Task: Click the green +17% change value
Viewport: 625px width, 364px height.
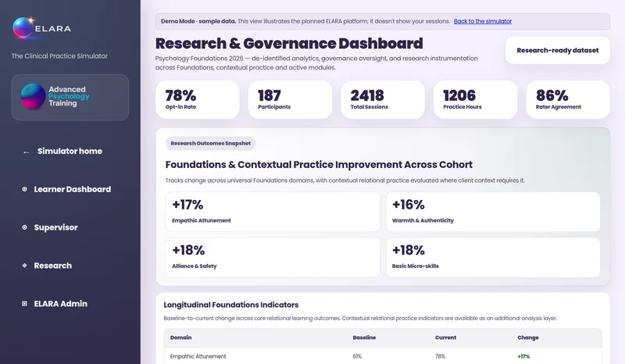Action: tap(523, 356)
